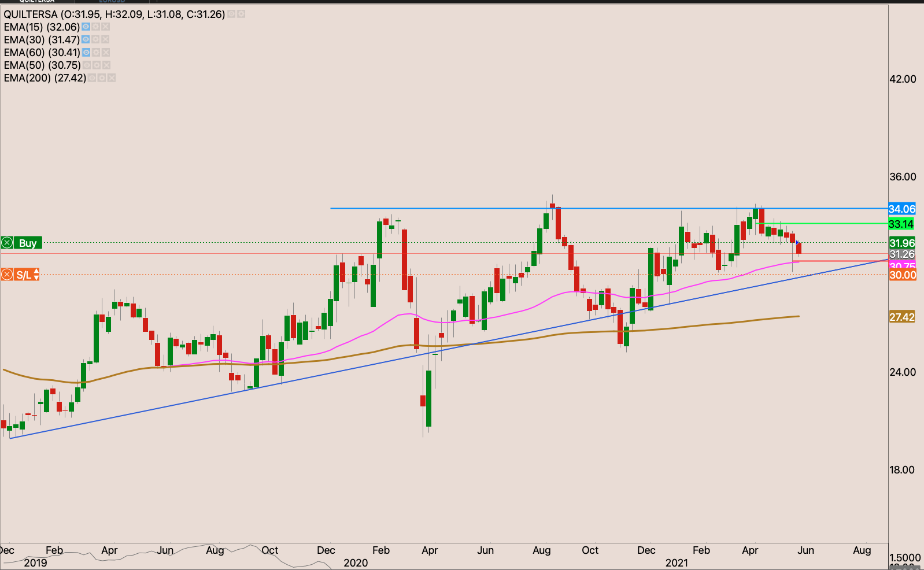Switch to the EURUSD chart tab
The image size is (924, 570).
pyautogui.click(x=112, y=2)
